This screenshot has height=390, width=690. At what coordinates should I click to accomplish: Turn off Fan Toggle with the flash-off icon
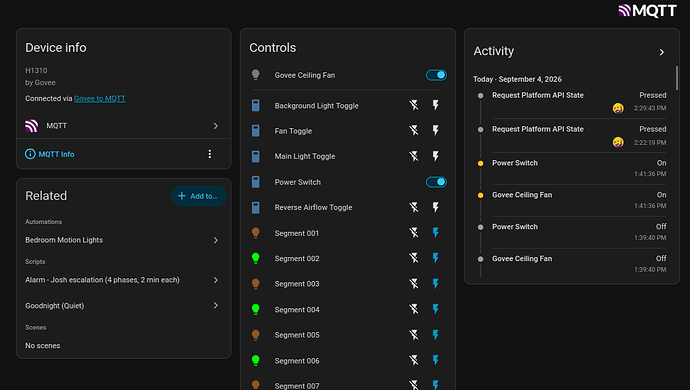[414, 130]
